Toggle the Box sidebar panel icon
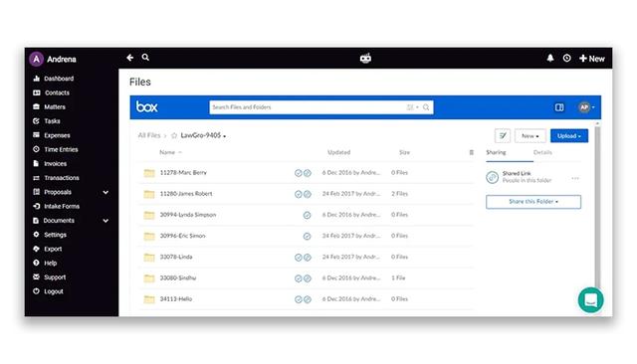This screenshot has height=364, width=637. (559, 107)
